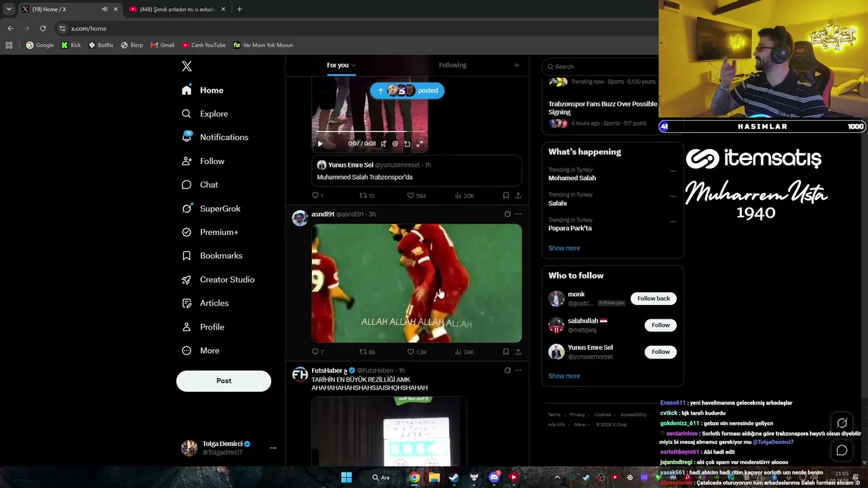Open the Grok floating button
Viewport: 868px width, 488px height.
pos(842,423)
